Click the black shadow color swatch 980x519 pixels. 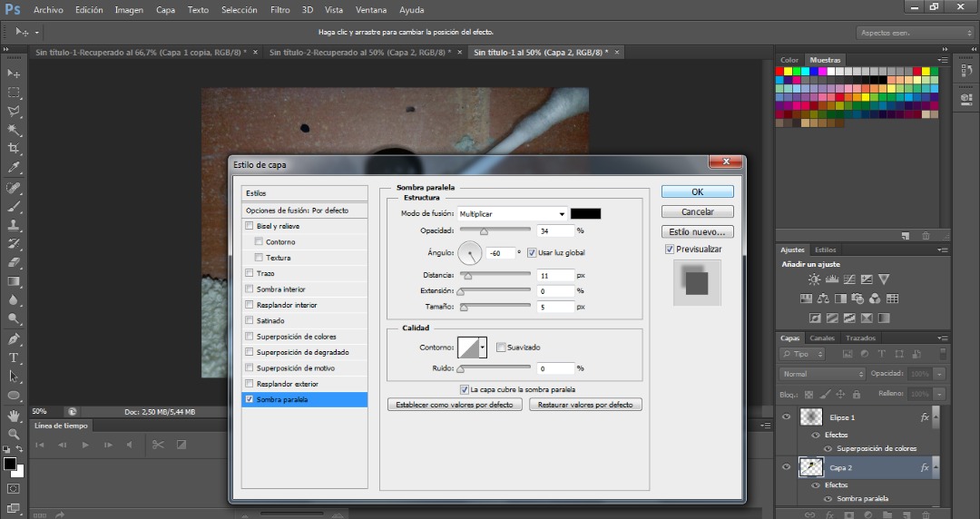(x=585, y=214)
